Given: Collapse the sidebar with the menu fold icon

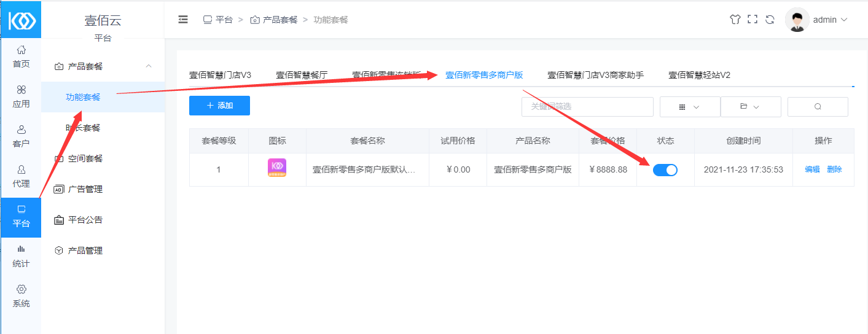Looking at the screenshot, I should pyautogui.click(x=183, y=20).
